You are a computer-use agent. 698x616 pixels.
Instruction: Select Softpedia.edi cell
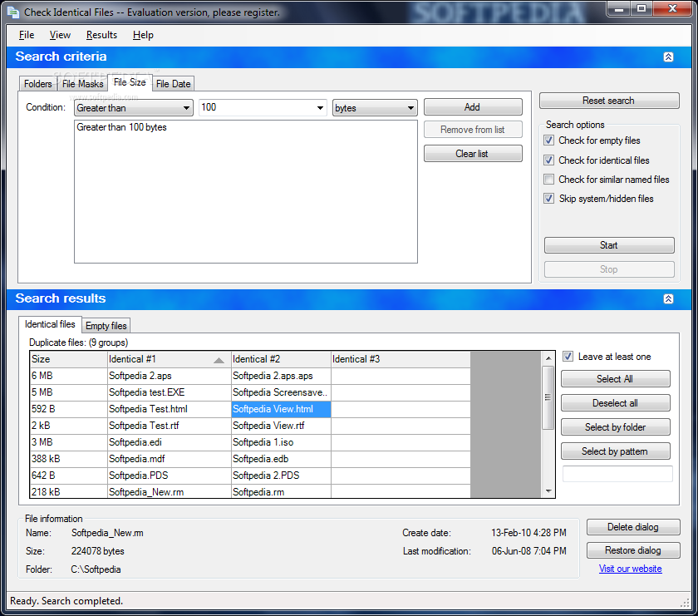pos(170,442)
